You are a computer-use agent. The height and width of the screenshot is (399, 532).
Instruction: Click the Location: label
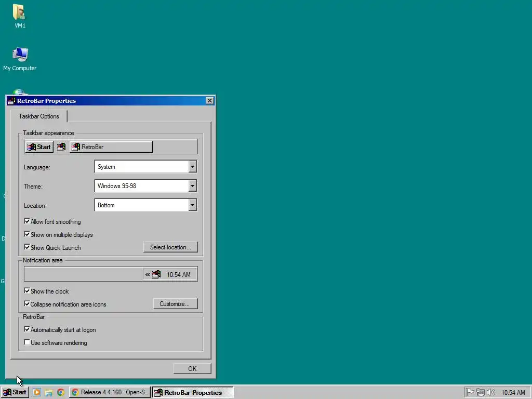click(35, 206)
